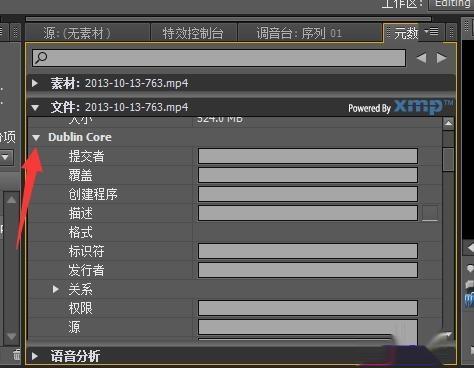This screenshot has width=474, height=368.
Task: Expand the 语音分析 section
Action: 35,356
